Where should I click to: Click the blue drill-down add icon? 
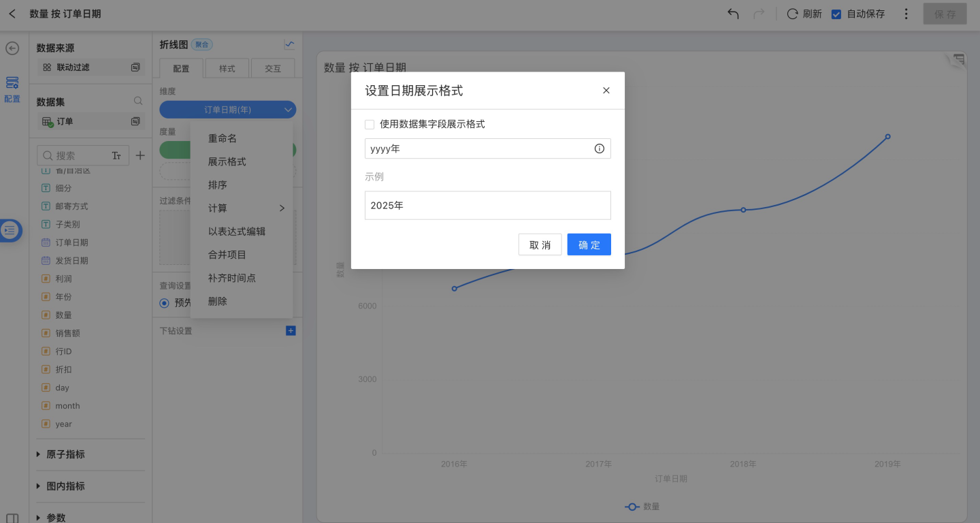point(291,331)
